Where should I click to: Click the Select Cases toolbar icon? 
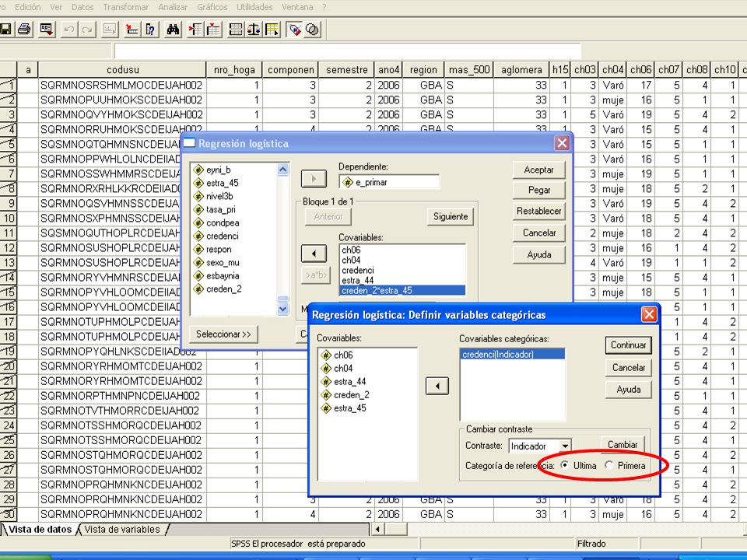point(272,30)
